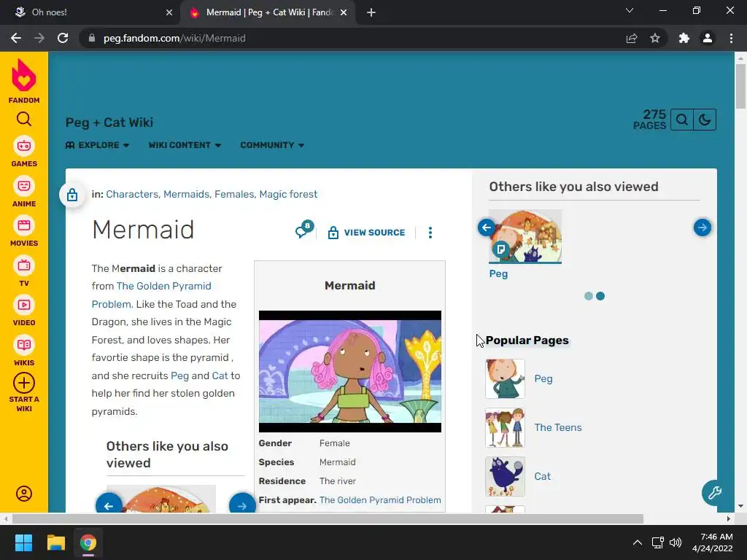Screen dimensions: 747x560
Task: Follow the Cat link in article text
Action: coord(220,376)
